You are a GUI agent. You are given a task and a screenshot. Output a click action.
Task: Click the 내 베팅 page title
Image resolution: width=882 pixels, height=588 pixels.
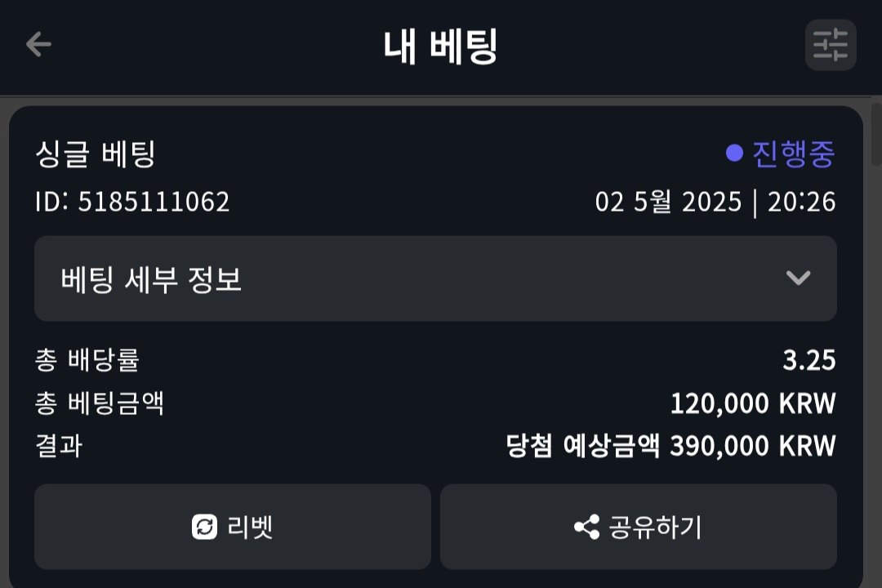(x=440, y=46)
